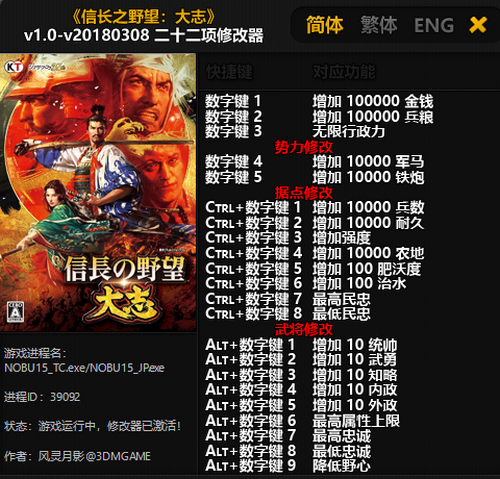
Task: Click the 据点修改 section header
Action: pos(304,193)
